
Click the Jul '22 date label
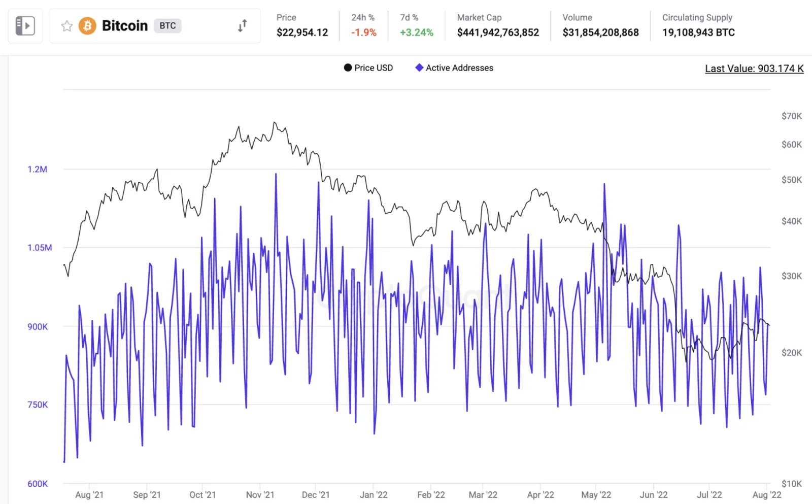tap(709, 495)
